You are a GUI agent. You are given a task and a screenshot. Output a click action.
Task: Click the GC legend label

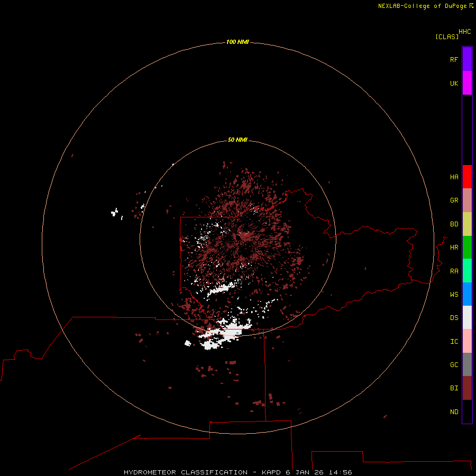pyautogui.click(x=454, y=365)
